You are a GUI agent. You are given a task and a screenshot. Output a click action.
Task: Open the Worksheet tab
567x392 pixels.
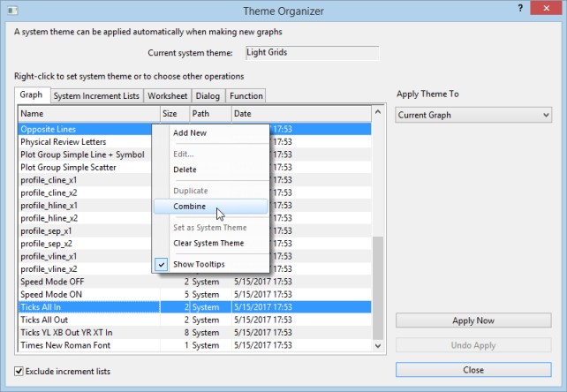[x=167, y=96]
